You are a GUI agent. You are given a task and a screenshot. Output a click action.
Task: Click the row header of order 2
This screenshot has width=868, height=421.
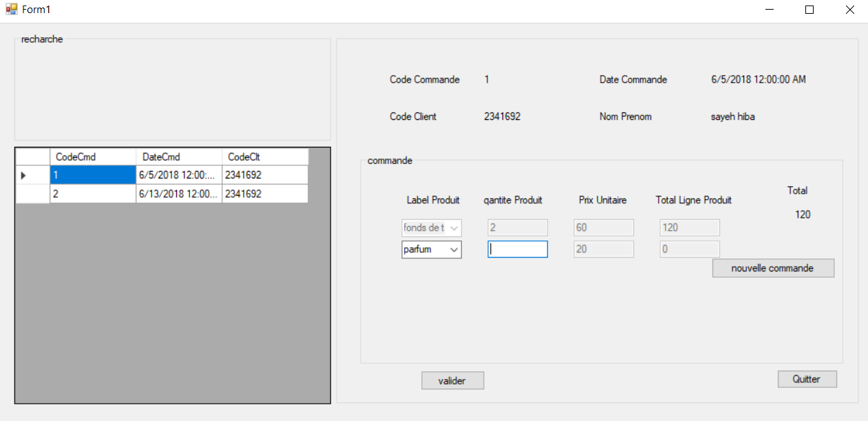pyautogui.click(x=32, y=194)
